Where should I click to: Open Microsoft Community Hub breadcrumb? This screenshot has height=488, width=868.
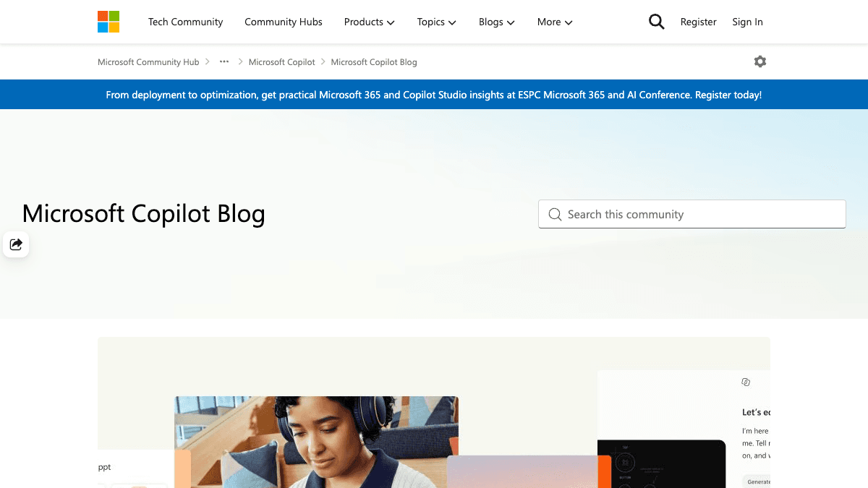(148, 62)
